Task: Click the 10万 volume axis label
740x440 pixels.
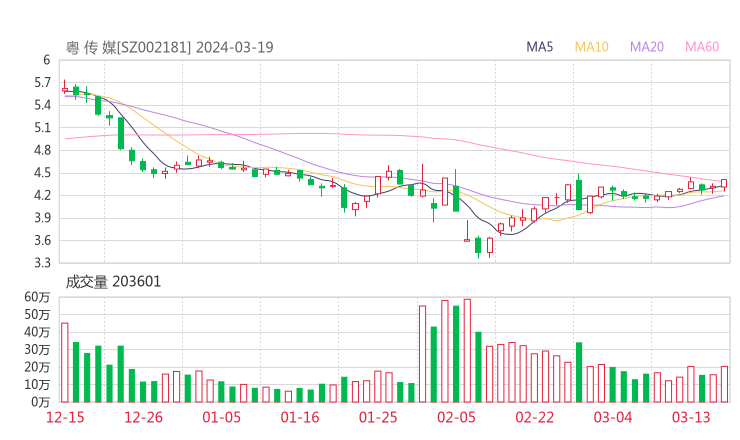Action: tap(37, 384)
